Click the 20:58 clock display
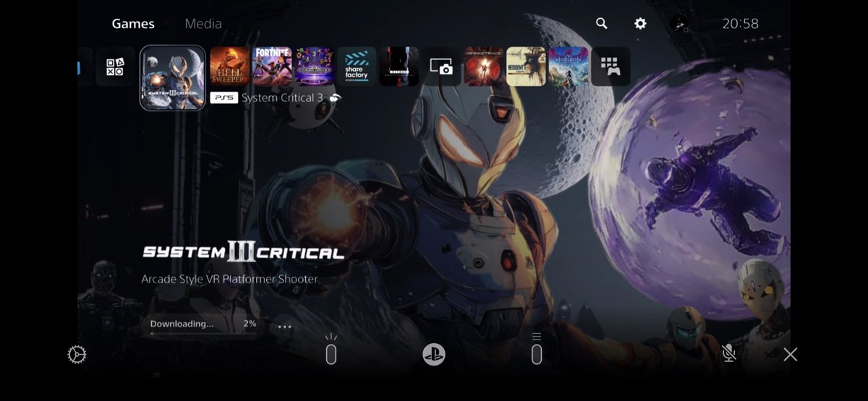Image resolution: width=868 pixels, height=401 pixels. [x=740, y=24]
